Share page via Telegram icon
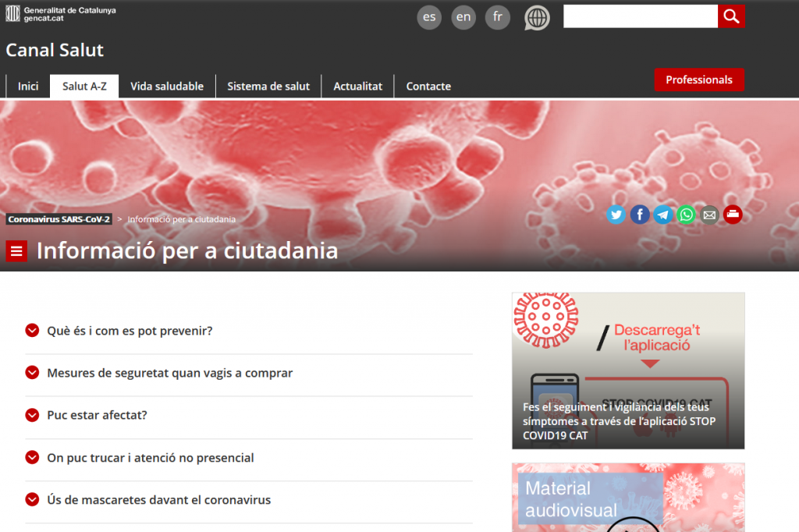Screen dimensions: 799x532 [663, 215]
